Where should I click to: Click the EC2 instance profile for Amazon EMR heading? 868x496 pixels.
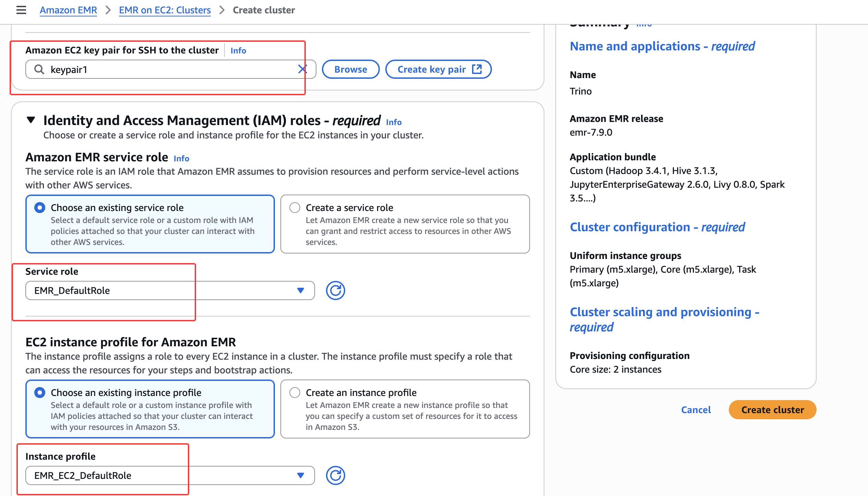(x=131, y=342)
